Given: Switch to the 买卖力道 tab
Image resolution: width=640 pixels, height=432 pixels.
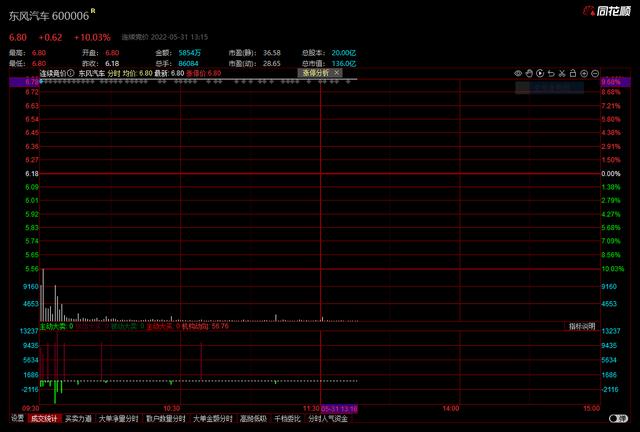Looking at the screenshot, I should [x=78, y=419].
